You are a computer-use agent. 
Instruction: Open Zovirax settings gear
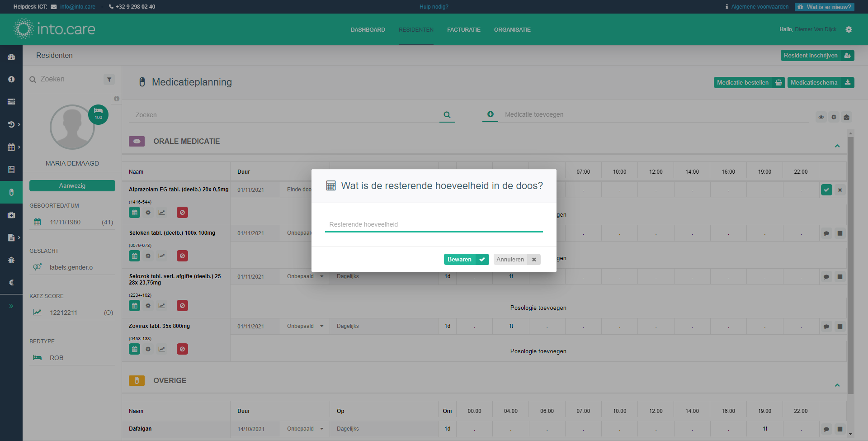point(148,349)
